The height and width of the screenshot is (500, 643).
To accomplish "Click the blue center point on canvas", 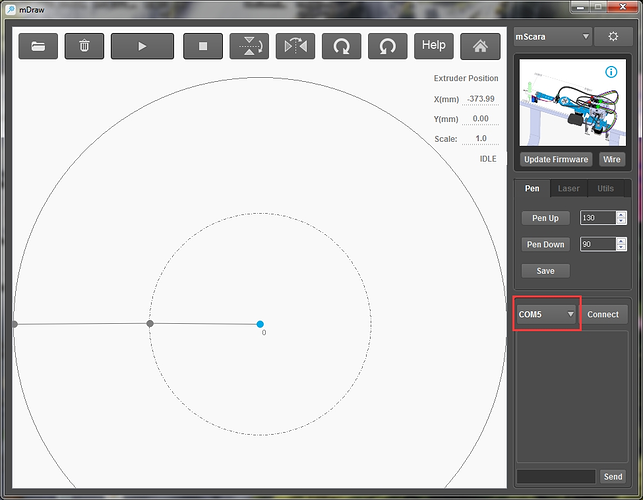I will [x=260, y=324].
